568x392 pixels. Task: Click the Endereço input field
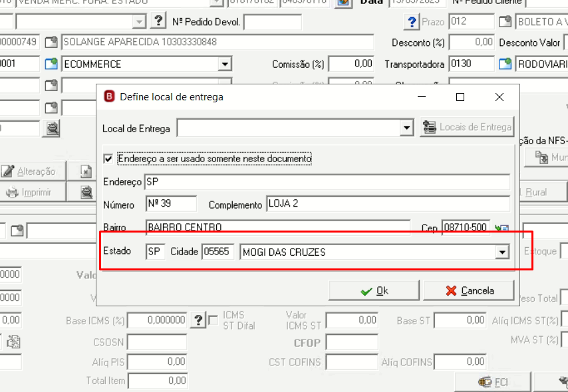pyautogui.click(x=327, y=181)
